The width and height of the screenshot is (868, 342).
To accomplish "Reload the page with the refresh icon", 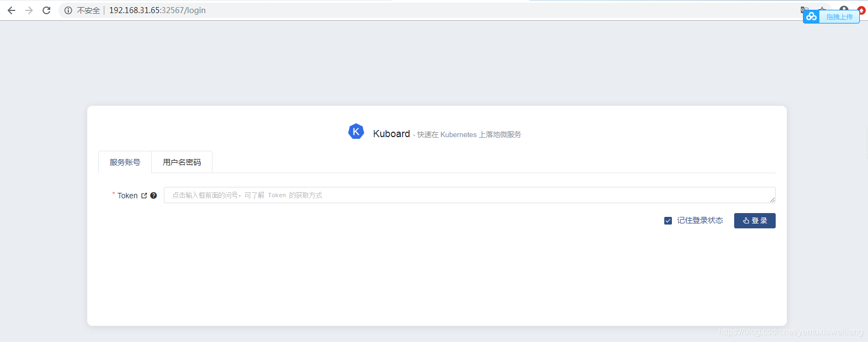I will coord(46,10).
